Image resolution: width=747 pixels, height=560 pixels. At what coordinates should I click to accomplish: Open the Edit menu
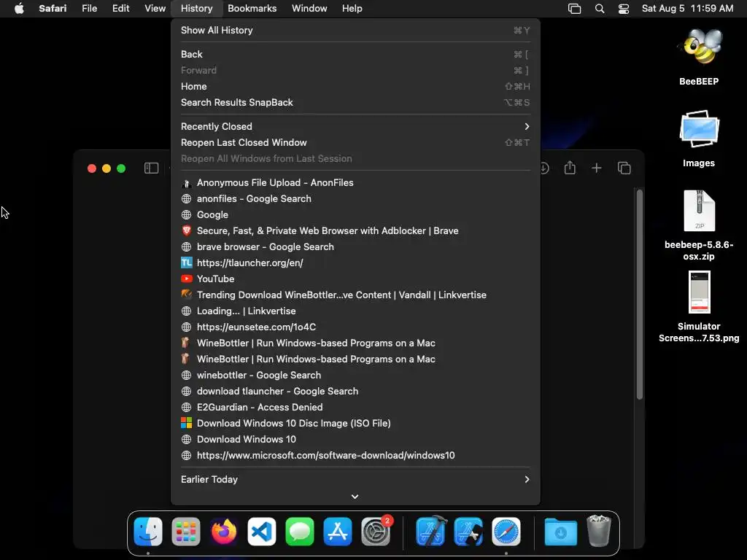[x=120, y=9]
